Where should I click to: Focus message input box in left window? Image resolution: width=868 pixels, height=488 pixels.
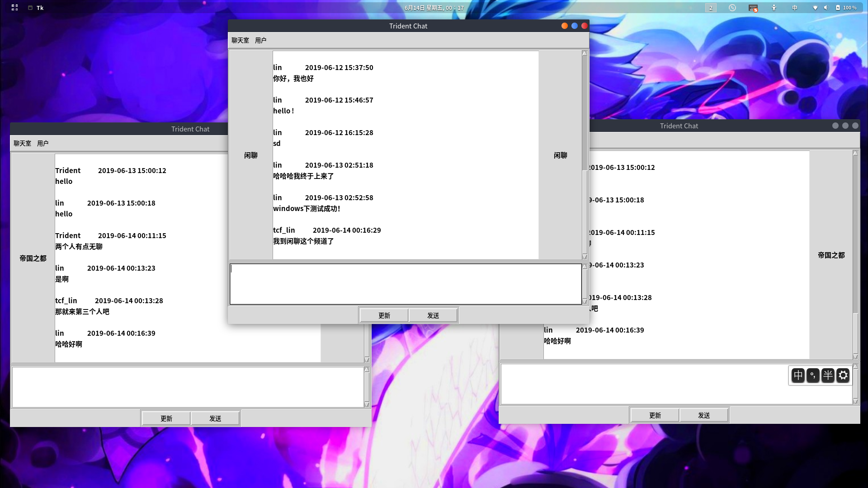coord(188,387)
